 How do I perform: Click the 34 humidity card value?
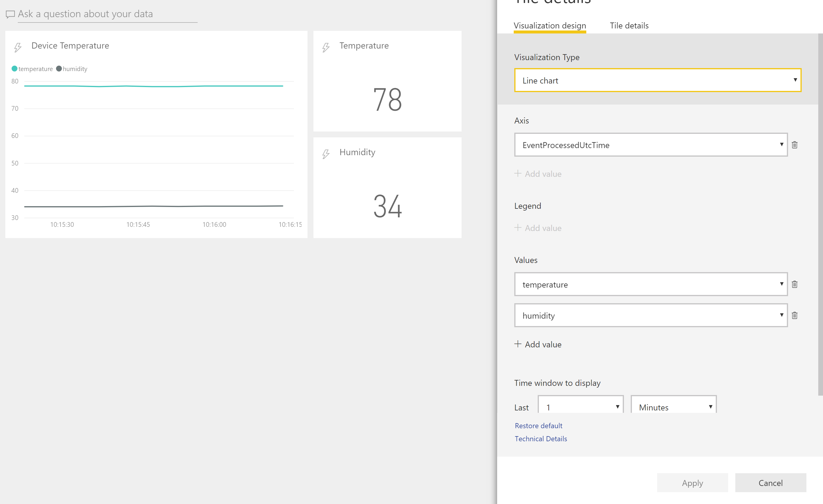tap(388, 206)
